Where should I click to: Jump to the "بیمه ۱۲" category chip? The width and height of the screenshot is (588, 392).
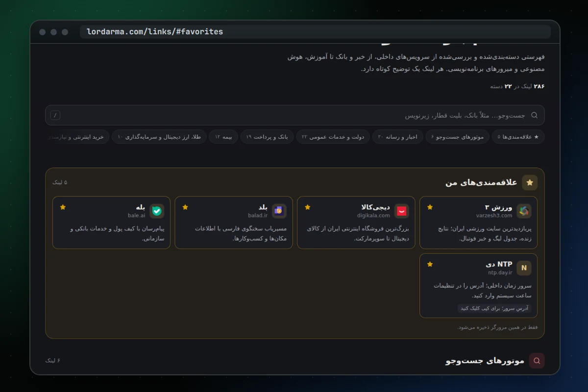(223, 137)
